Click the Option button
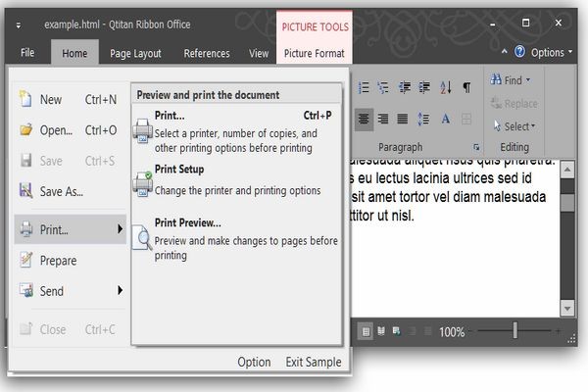The image size is (588, 392). coord(254,362)
